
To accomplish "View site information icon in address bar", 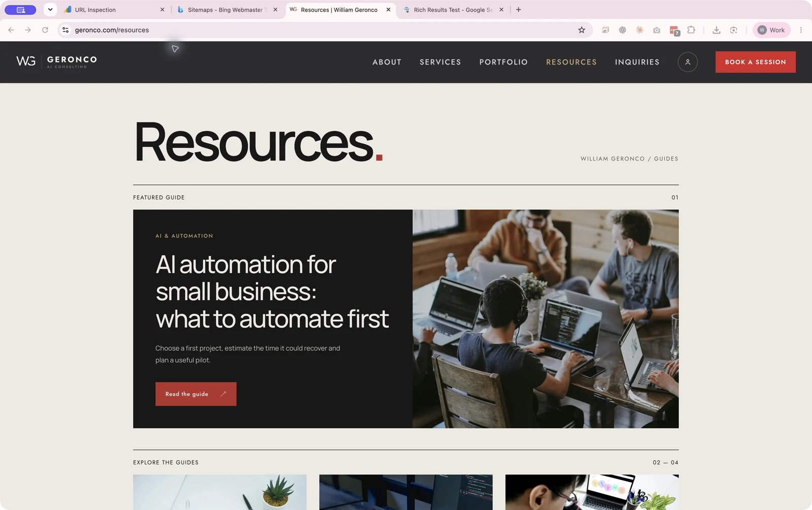I will (65, 30).
